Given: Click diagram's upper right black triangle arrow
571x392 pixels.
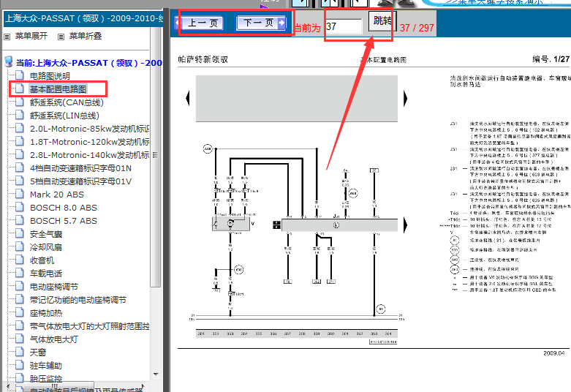Looking at the screenshot, I should point(405,98).
